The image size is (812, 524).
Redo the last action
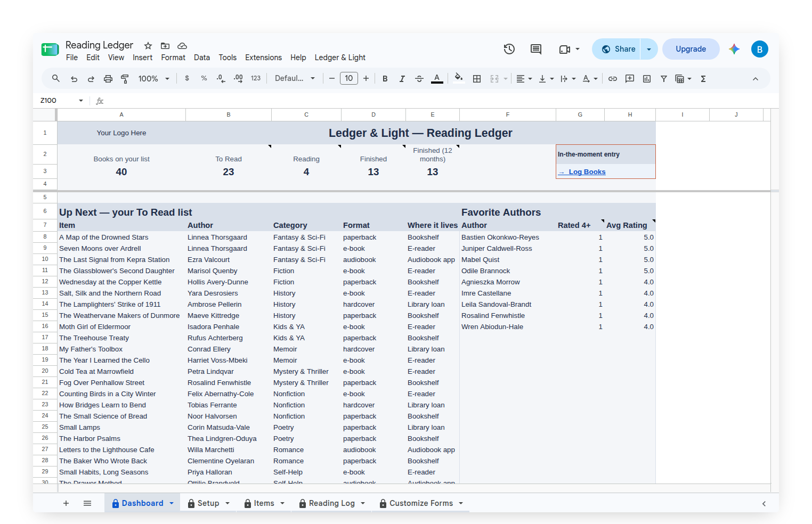[91, 79]
